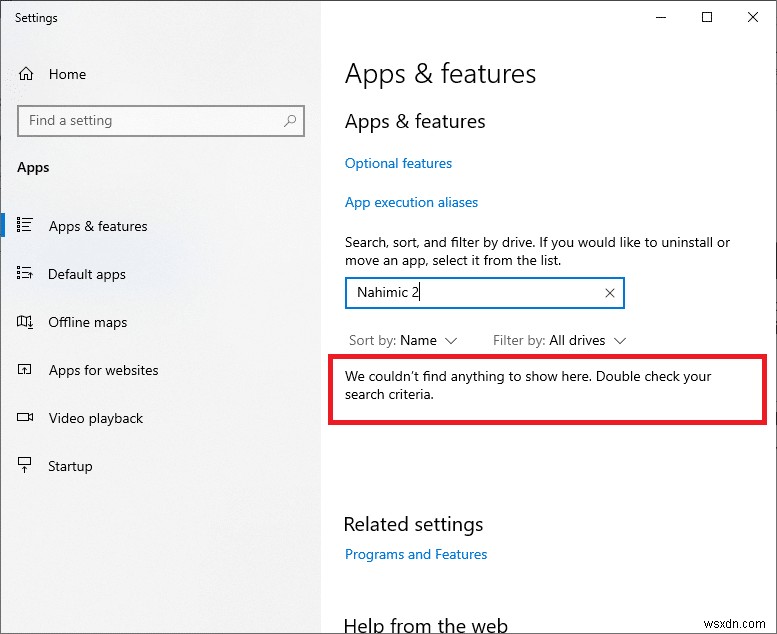
Task: Click the Home icon in sidebar
Action: pyautogui.click(x=26, y=74)
